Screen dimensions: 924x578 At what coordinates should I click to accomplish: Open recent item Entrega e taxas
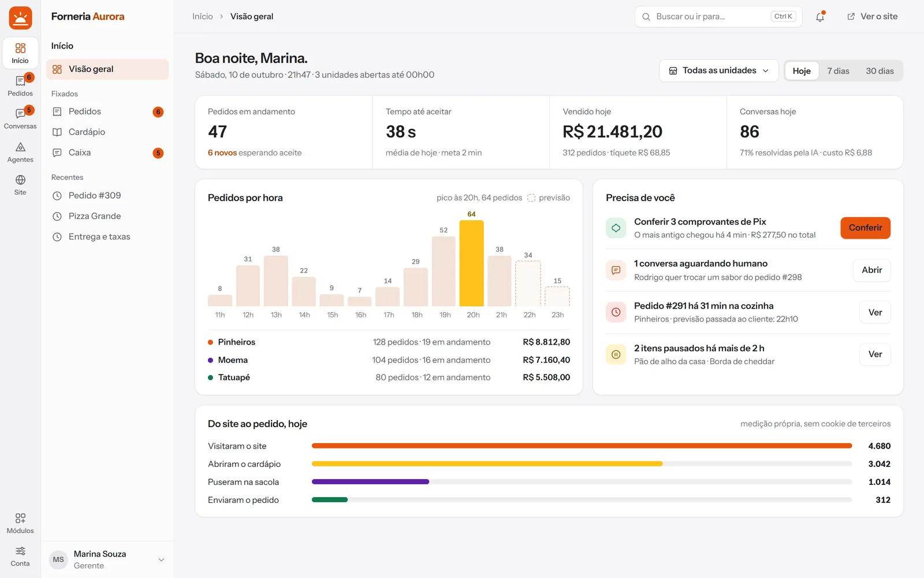107,237
